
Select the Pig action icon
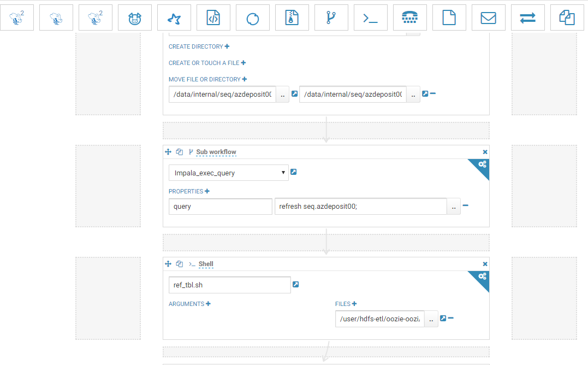tap(135, 17)
